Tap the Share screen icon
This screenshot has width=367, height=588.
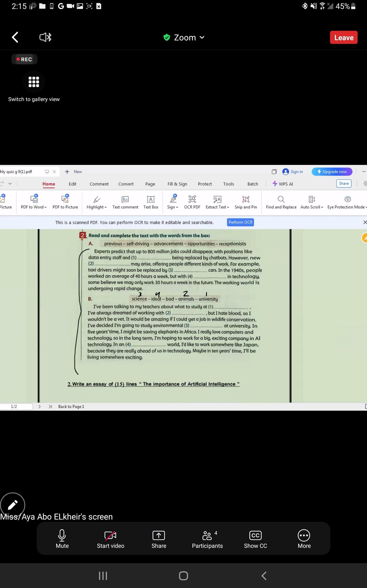tap(159, 539)
